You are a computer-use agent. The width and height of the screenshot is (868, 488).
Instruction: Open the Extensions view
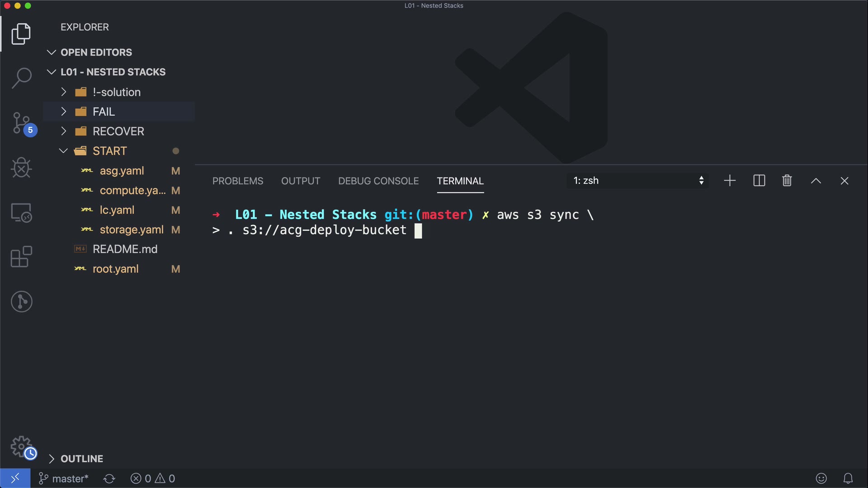(21, 257)
